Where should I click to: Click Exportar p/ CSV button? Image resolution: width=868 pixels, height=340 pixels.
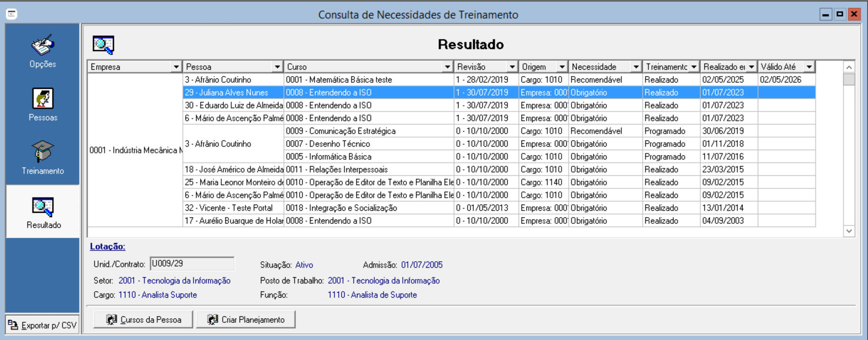coord(43,325)
